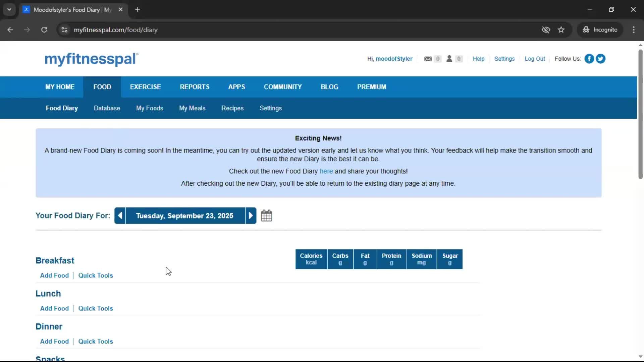Close the Food Diary browser tab
Viewport: 644px width, 362px height.
coord(120,10)
